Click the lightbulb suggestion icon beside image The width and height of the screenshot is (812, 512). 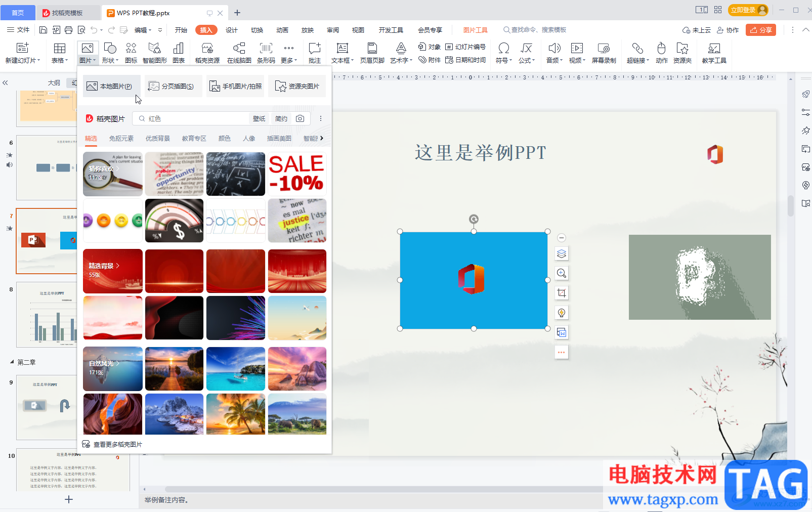click(562, 313)
